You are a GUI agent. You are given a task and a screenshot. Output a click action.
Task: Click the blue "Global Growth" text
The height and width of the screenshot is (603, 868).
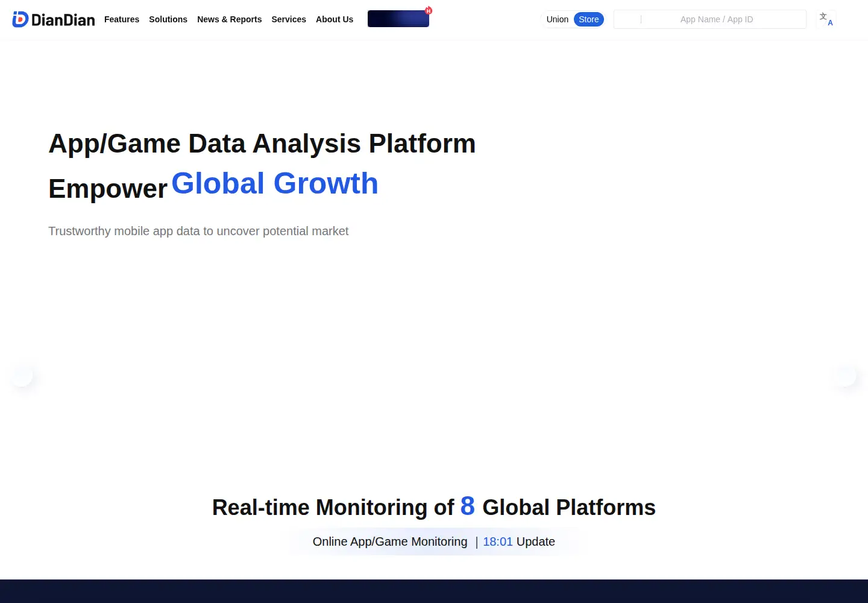pyautogui.click(x=275, y=183)
